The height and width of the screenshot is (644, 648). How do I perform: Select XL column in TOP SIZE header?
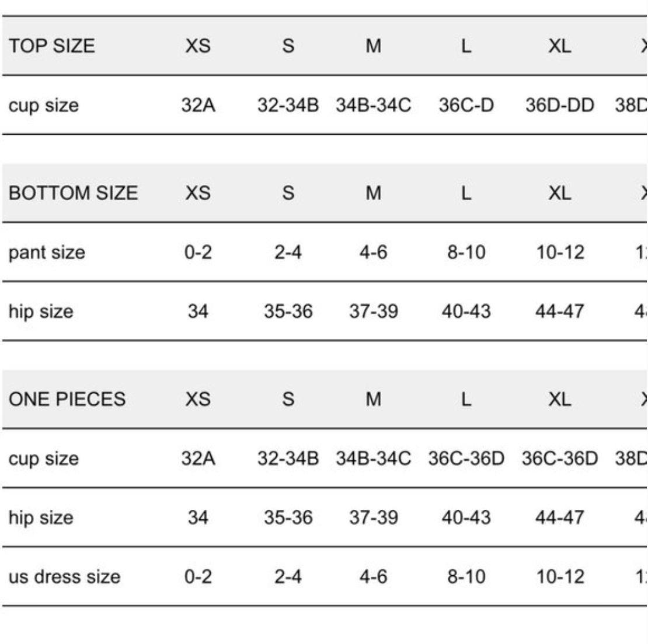click(x=559, y=45)
